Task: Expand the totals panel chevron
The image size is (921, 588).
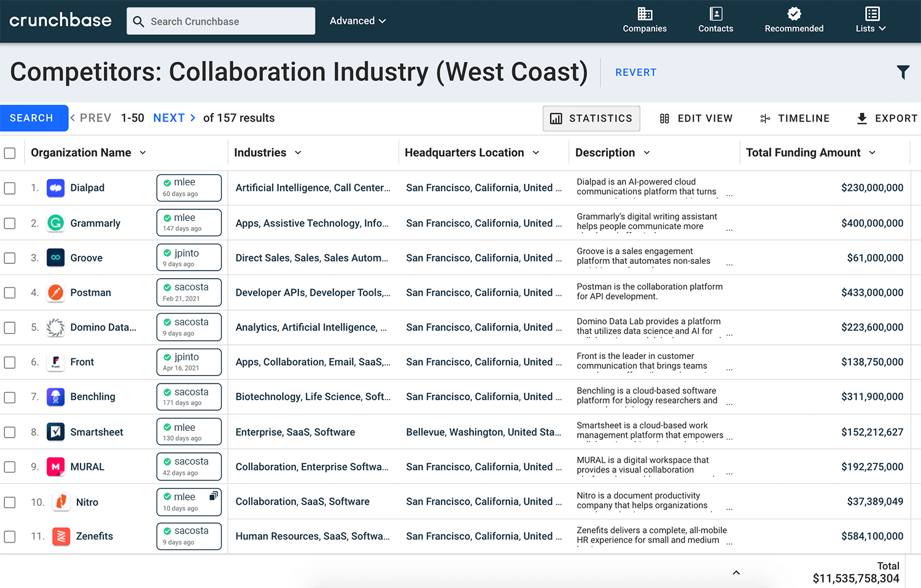Action: pyautogui.click(x=736, y=573)
